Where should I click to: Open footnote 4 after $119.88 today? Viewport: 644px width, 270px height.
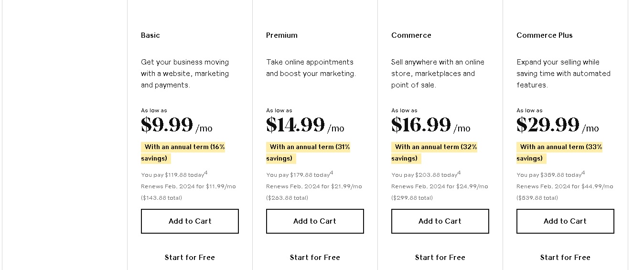205,173
